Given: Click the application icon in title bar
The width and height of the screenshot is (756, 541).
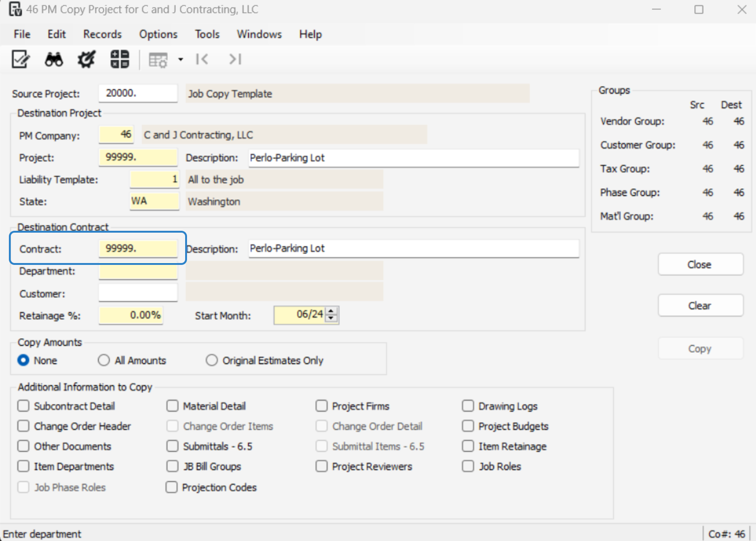Looking at the screenshot, I should coord(15,9).
